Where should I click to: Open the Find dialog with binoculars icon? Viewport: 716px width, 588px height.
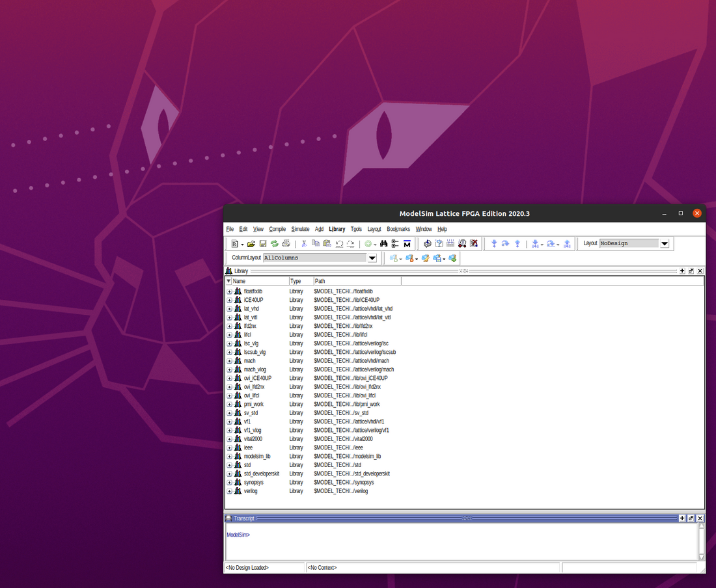click(383, 243)
